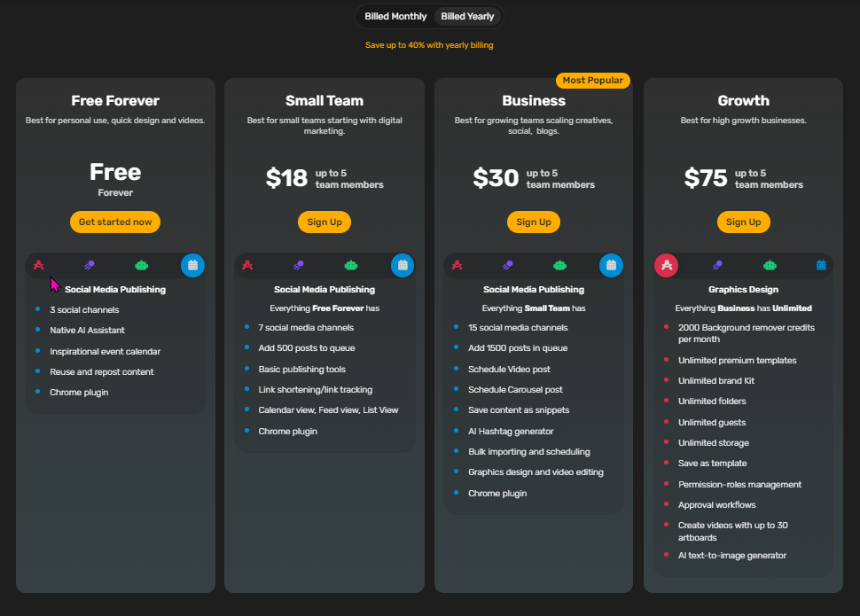Click the $30 Business plan price
Viewport: 860px width, 616px height.
point(496,178)
